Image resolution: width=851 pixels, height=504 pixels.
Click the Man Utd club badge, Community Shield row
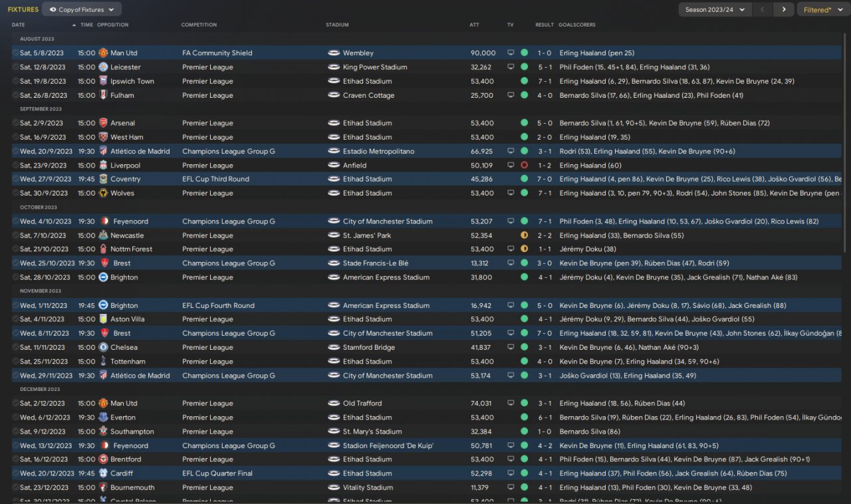[103, 53]
